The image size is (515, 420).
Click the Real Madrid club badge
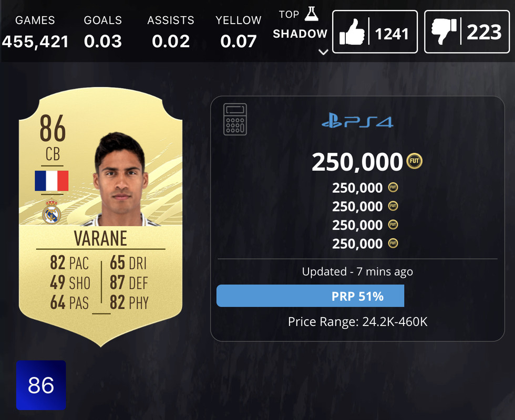51,212
